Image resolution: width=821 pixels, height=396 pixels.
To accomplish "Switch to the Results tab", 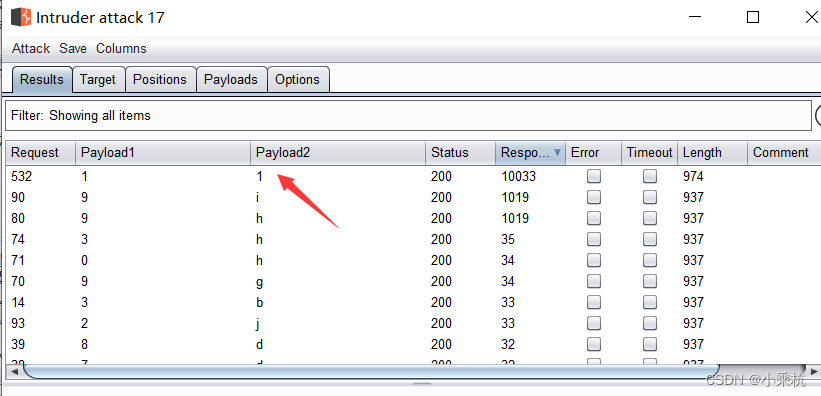I will click(x=42, y=80).
